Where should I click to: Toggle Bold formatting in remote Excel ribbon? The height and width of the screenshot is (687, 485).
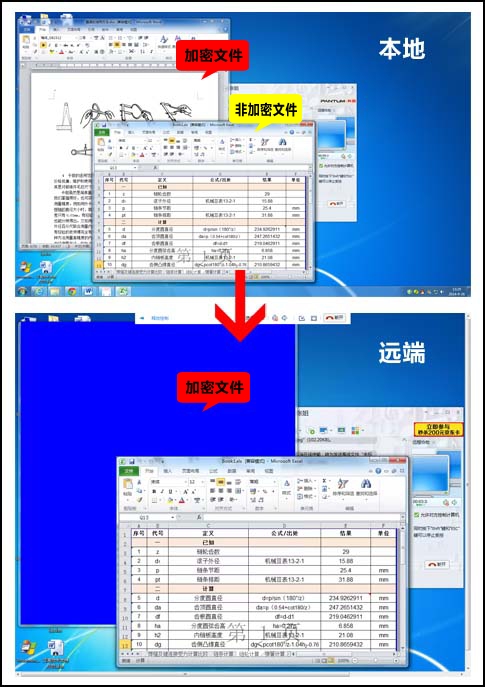click(153, 492)
